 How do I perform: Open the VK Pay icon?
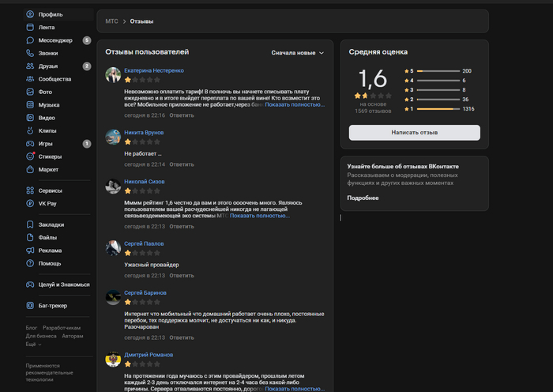pyautogui.click(x=30, y=204)
